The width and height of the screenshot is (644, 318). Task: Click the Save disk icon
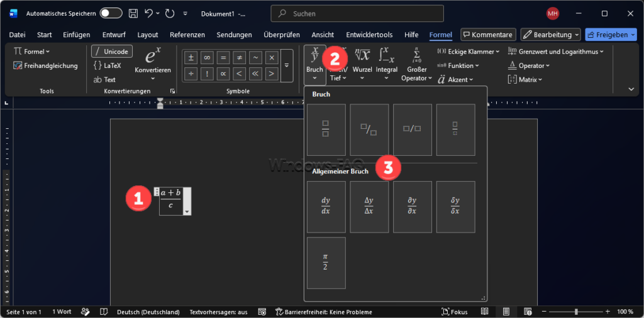(x=133, y=14)
